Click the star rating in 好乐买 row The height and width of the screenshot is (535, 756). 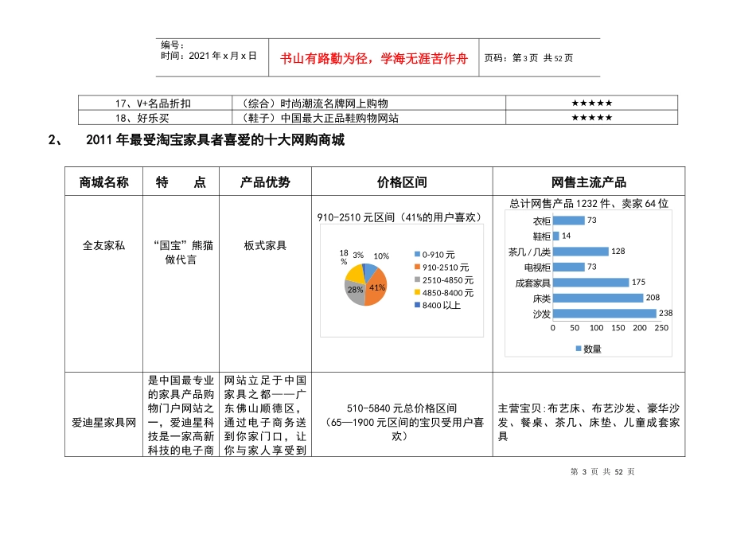tap(591, 117)
